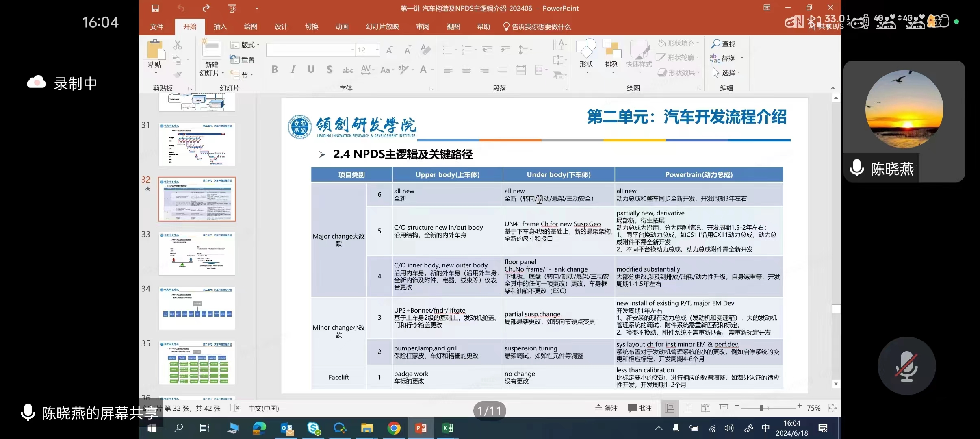Image resolution: width=980 pixels, height=439 pixels.
Task: Click the 粘贴 paste icon
Action: [x=156, y=49]
